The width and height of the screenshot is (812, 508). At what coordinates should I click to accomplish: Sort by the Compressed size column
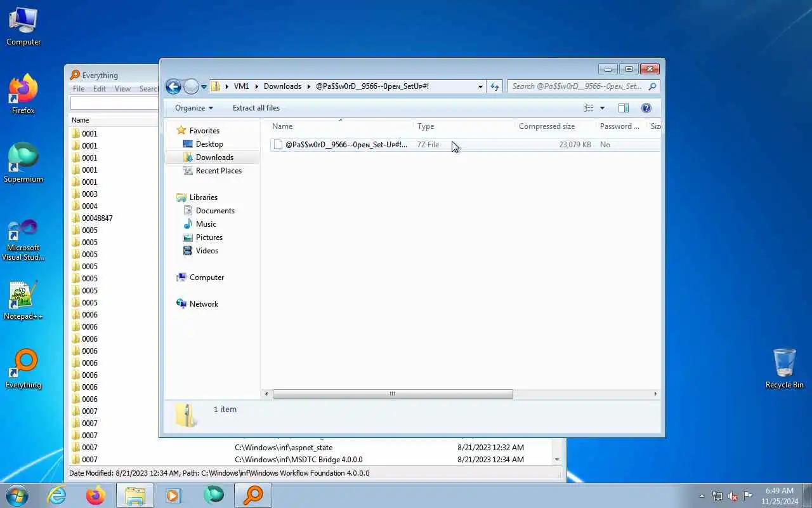pyautogui.click(x=555, y=126)
